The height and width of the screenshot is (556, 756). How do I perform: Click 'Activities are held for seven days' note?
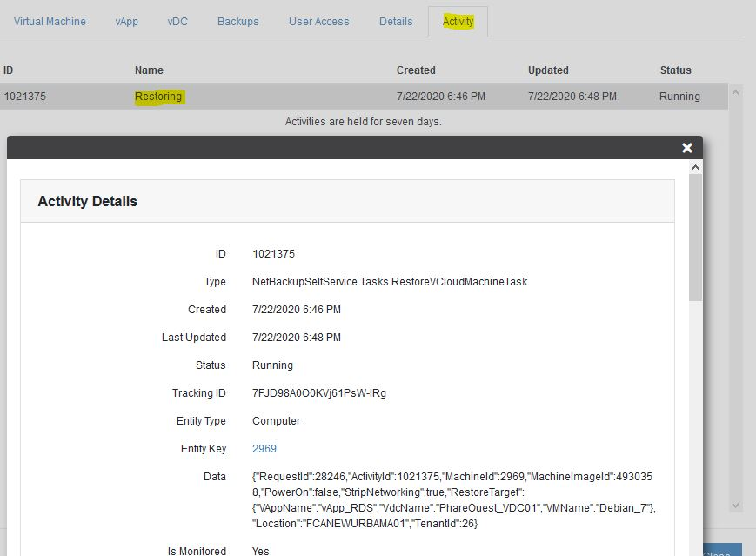click(363, 122)
